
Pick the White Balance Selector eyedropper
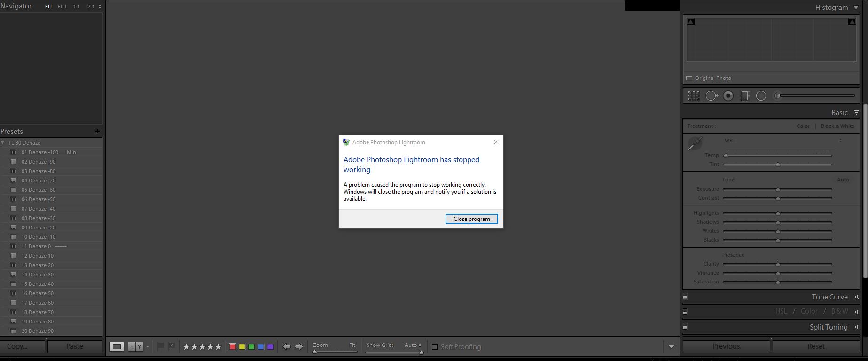click(695, 143)
